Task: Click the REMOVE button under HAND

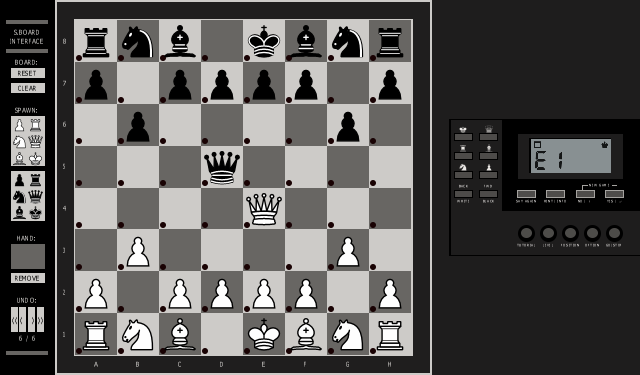Action: pyautogui.click(x=27, y=278)
